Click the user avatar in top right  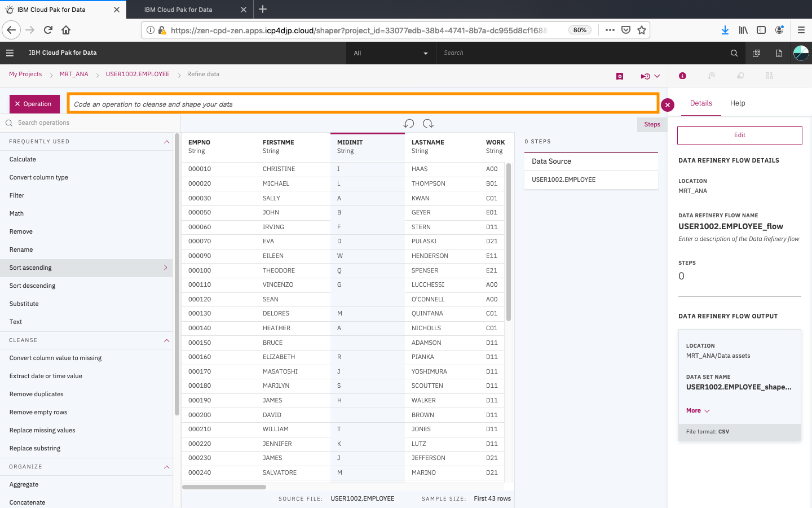click(801, 53)
